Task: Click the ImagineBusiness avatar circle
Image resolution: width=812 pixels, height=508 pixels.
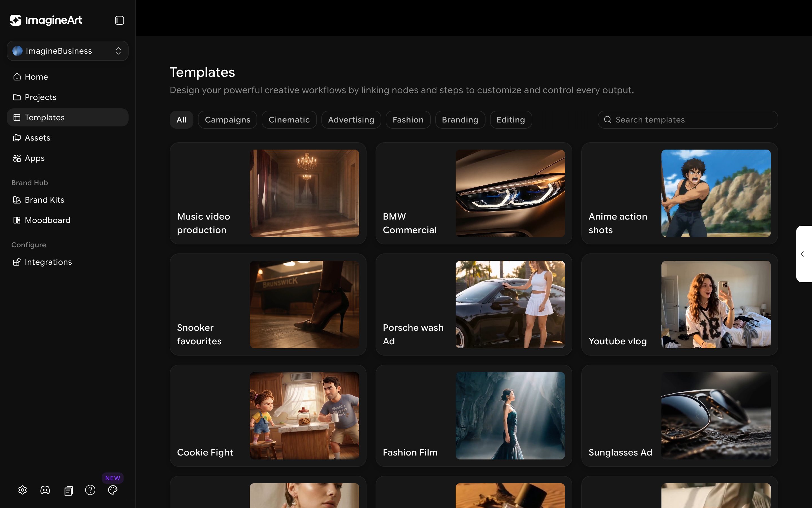Action: (17, 51)
